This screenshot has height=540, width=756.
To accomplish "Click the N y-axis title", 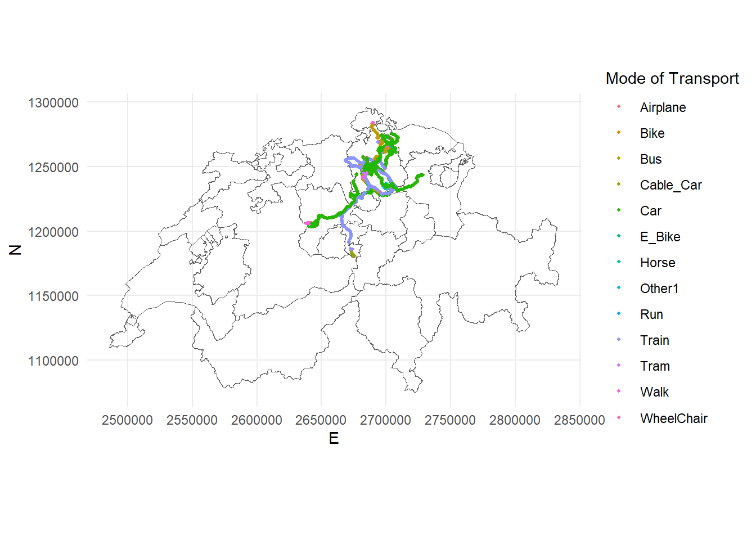I will tap(16, 250).
